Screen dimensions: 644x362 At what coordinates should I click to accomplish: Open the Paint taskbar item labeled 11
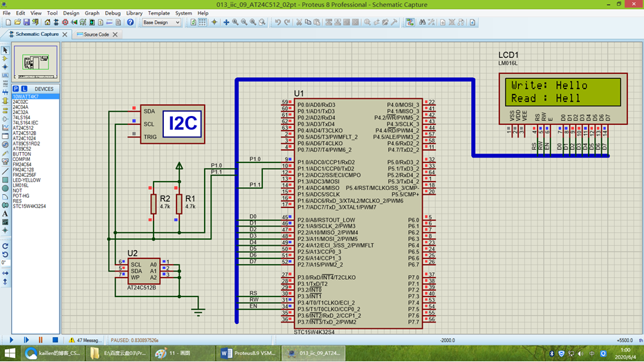pyautogui.click(x=182, y=354)
